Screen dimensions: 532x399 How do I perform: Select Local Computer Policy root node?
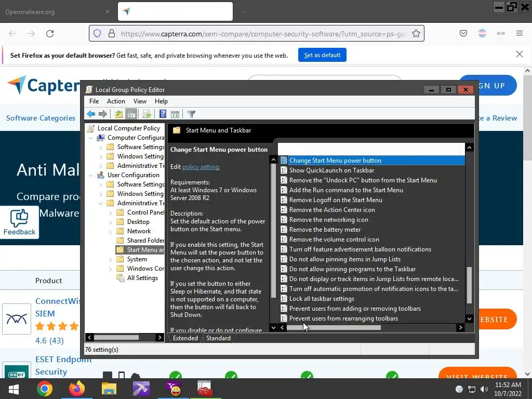[129, 128]
